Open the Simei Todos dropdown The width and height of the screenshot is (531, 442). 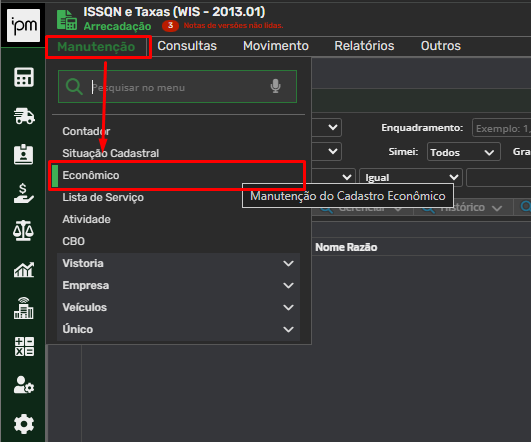(464, 152)
